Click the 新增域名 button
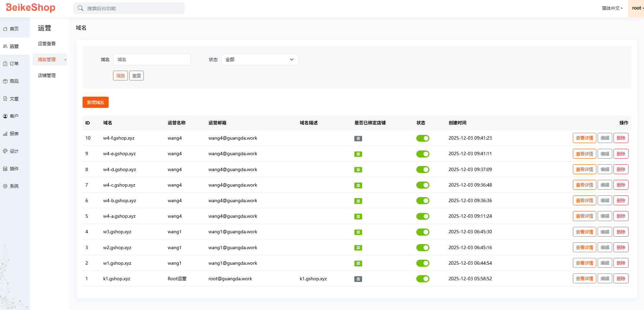Screen dimensions: 644x310 tap(95, 102)
